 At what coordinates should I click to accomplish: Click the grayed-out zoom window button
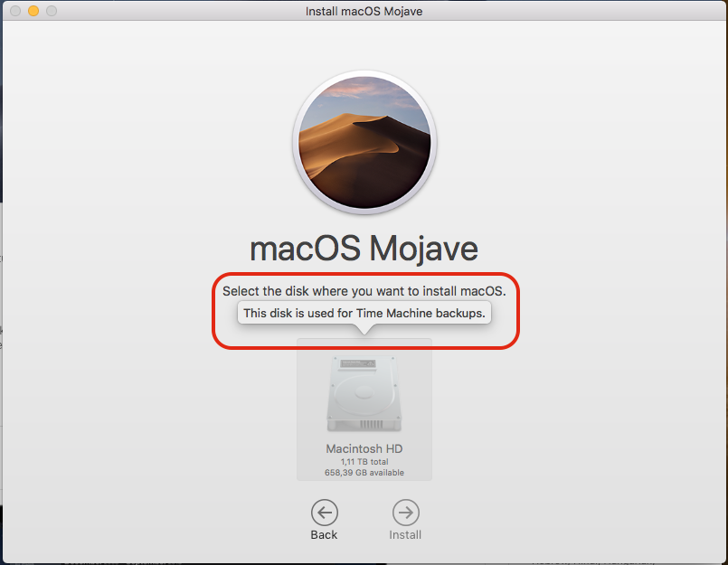52,11
